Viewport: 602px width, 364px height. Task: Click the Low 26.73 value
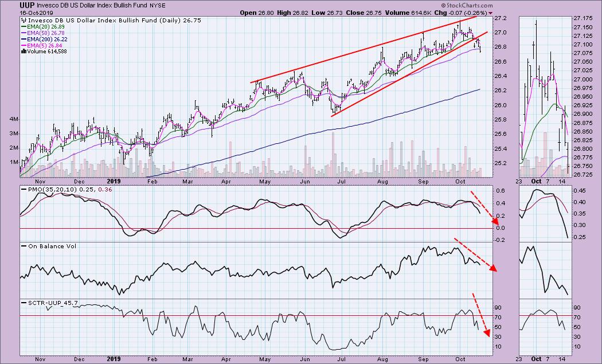tap(326, 13)
